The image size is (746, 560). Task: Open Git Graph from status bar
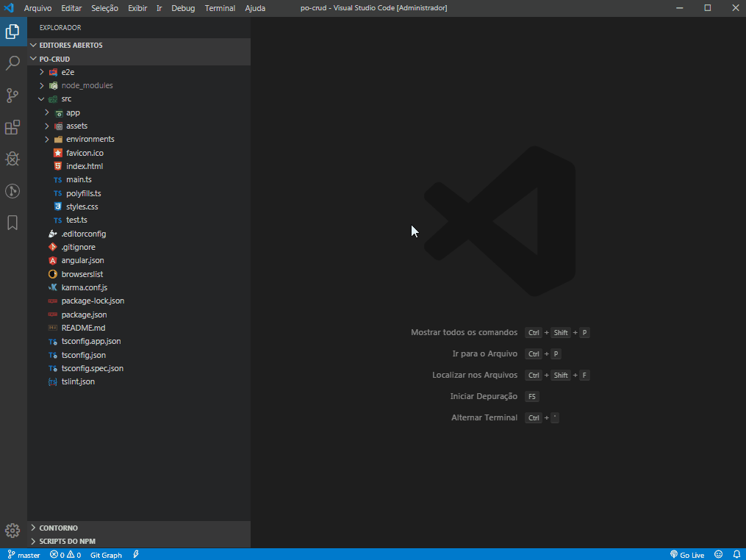point(106,555)
